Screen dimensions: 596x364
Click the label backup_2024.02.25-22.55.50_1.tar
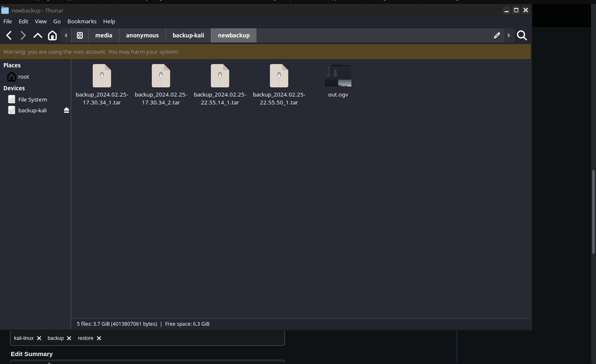point(279,99)
